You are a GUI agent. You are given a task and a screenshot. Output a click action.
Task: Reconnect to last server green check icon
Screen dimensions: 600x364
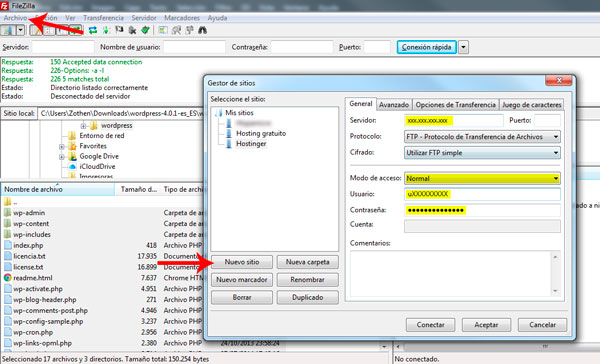coord(145,30)
